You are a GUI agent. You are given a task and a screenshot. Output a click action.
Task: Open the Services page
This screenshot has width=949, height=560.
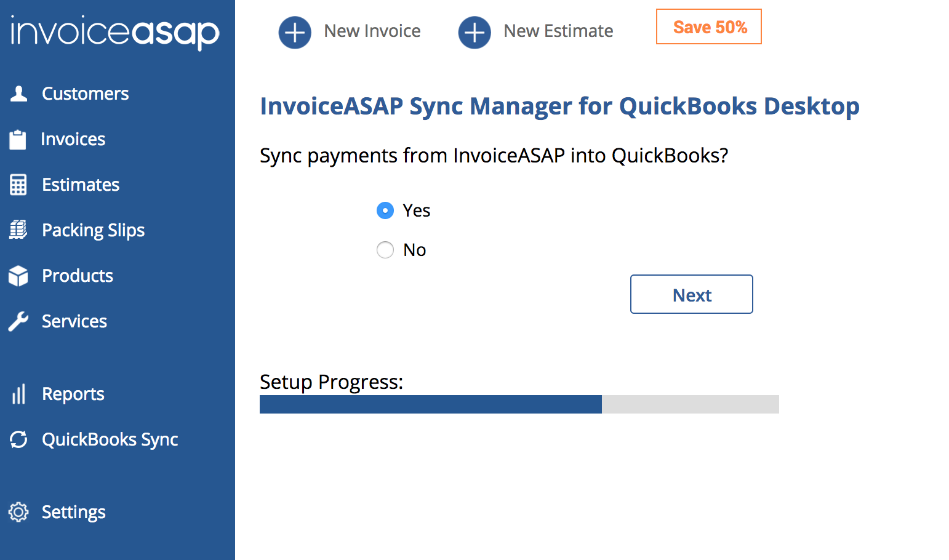pyautogui.click(x=74, y=321)
